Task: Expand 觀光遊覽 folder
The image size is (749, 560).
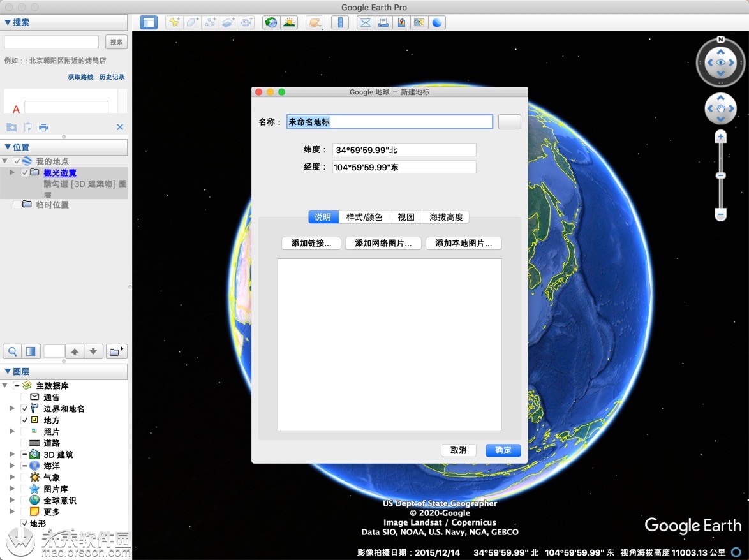Action: pos(12,172)
